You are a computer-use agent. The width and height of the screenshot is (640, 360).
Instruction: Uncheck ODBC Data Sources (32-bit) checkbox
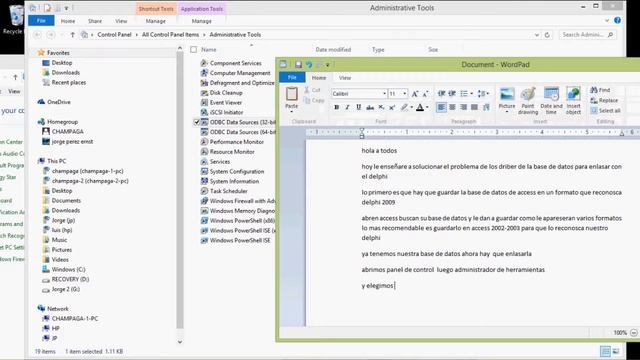coord(196,122)
